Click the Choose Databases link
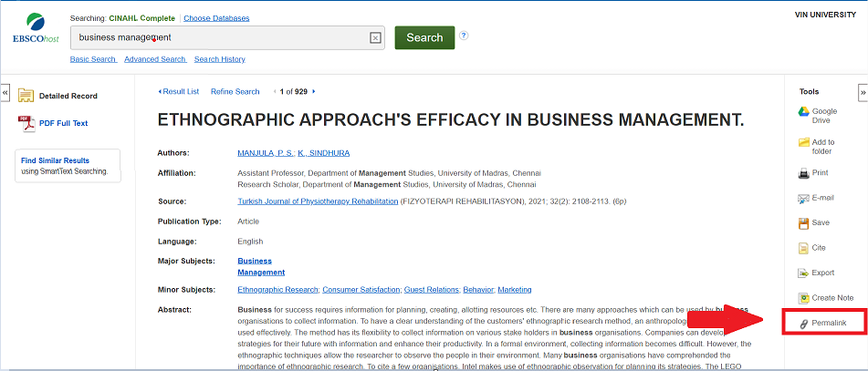The height and width of the screenshot is (371, 868). point(216,18)
